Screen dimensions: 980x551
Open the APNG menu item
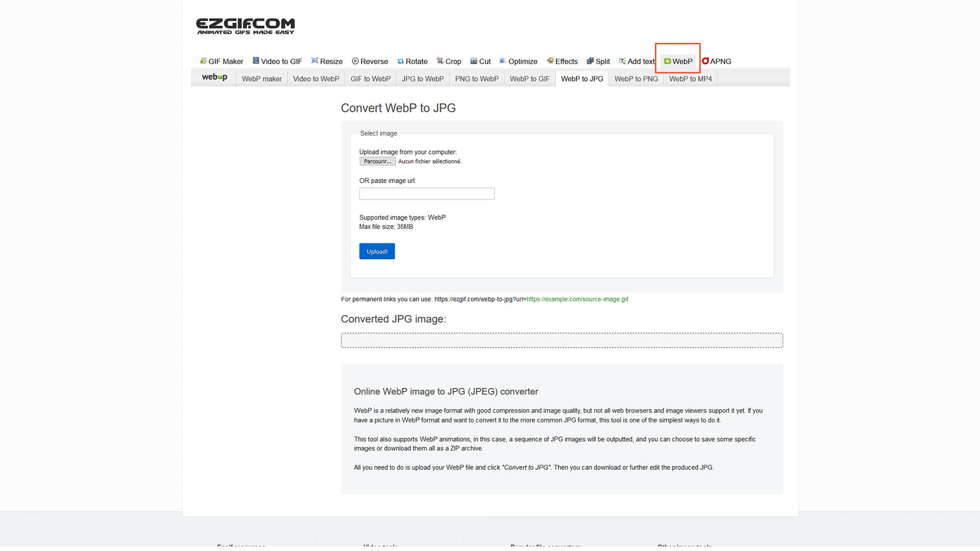(x=717, y=61)
